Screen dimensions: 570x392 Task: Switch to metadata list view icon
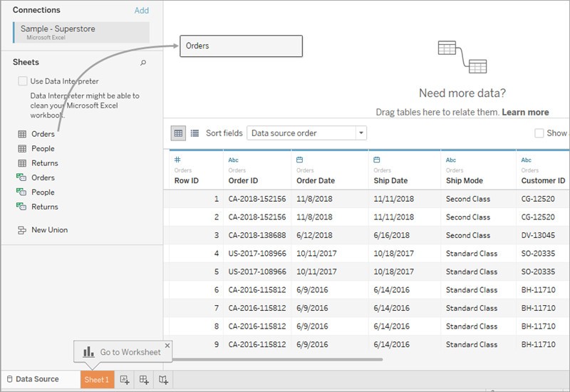coord(195,133)
